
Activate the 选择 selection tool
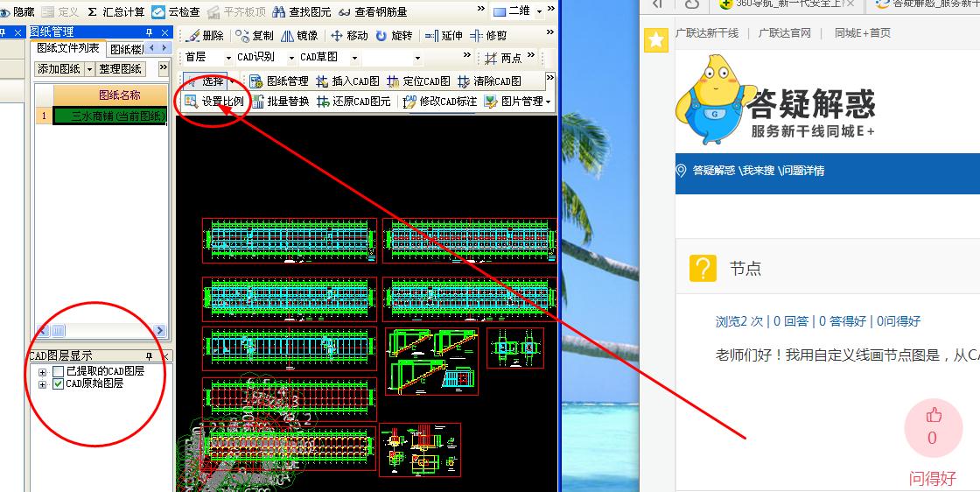click(205, 81)
